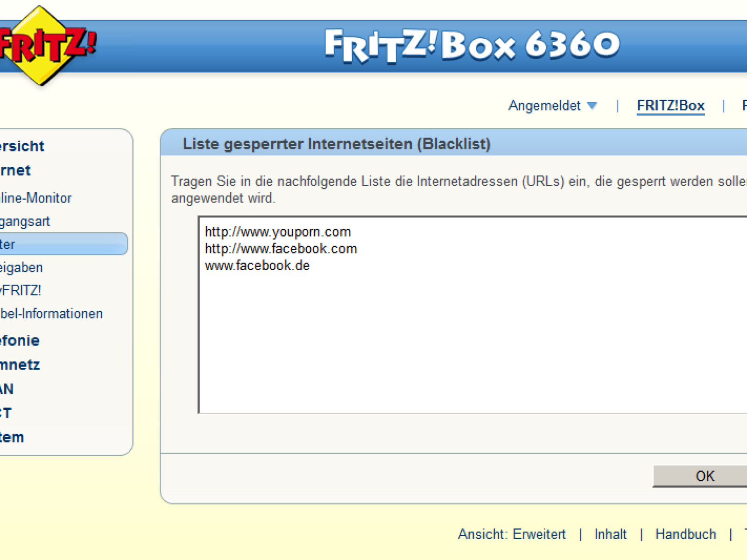Click the http://www.youporn.com blacklist line
The width and height of the screenshot is (747, 560).
pyautogui.click(x=278, y=232)
